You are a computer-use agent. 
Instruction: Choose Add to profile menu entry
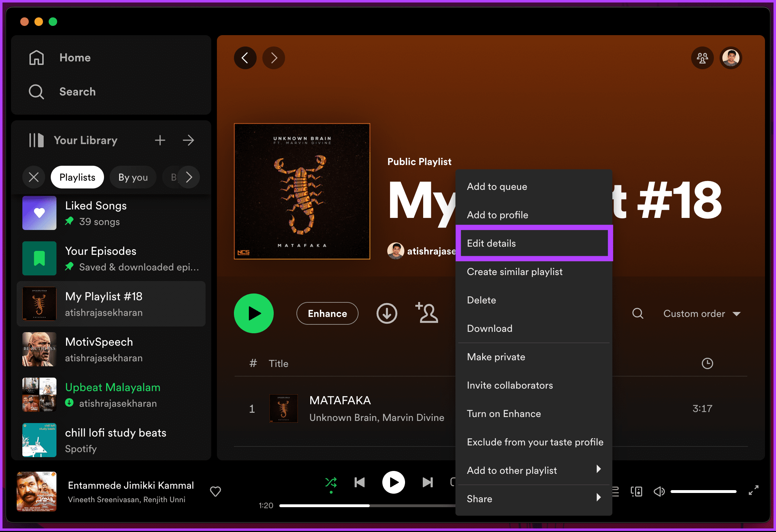[x=534, y=215]
